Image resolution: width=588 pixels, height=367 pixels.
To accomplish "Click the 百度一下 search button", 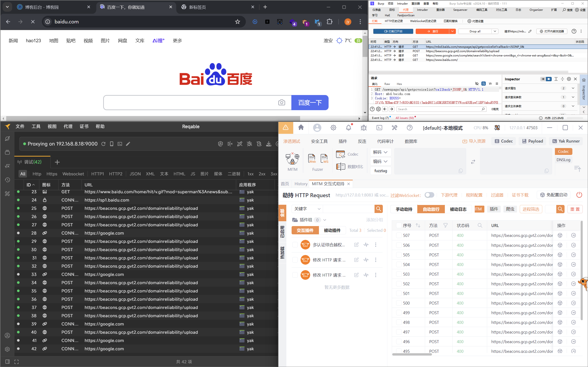I will 310,102.
